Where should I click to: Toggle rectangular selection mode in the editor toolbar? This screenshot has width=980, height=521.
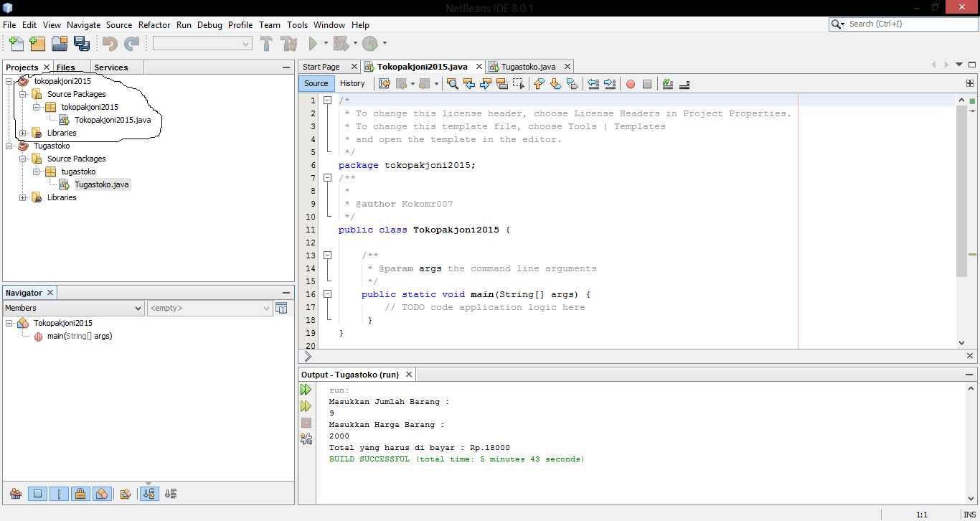(x=519, y=84)
